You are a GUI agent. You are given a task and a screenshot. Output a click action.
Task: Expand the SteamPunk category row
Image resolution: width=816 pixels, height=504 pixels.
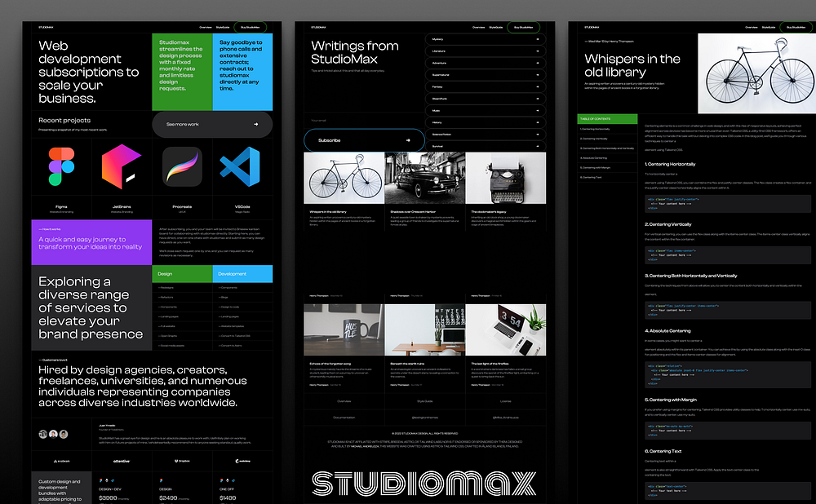click(486, 99)
